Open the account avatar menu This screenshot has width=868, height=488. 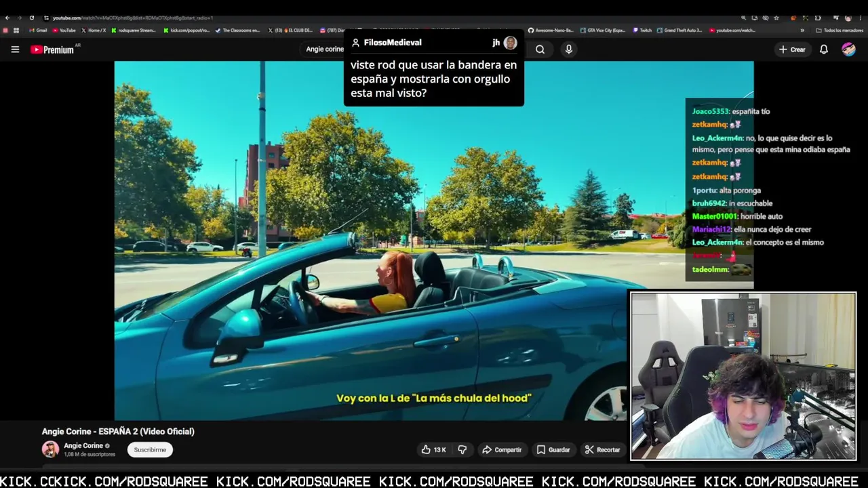click(848, 49)
